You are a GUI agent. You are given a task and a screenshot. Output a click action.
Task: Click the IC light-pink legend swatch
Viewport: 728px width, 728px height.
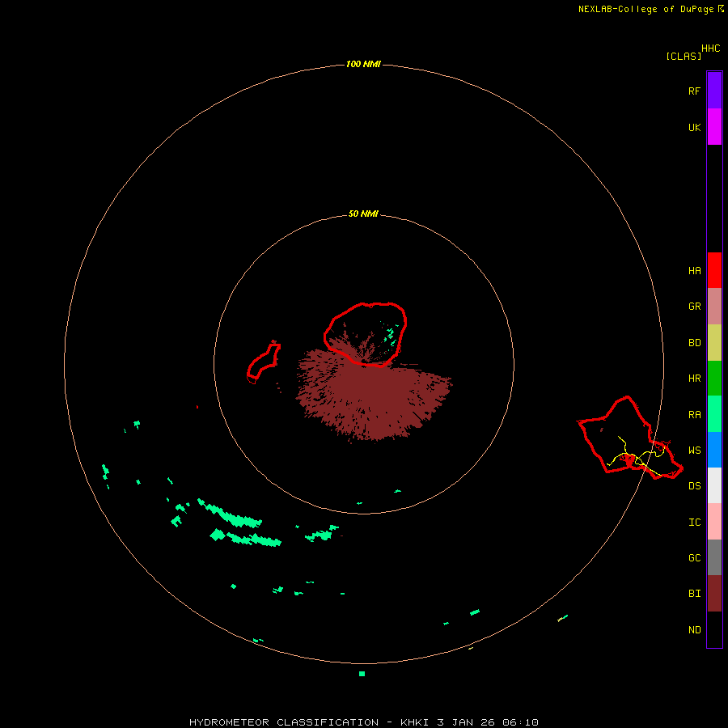click(x=714, y=522)
